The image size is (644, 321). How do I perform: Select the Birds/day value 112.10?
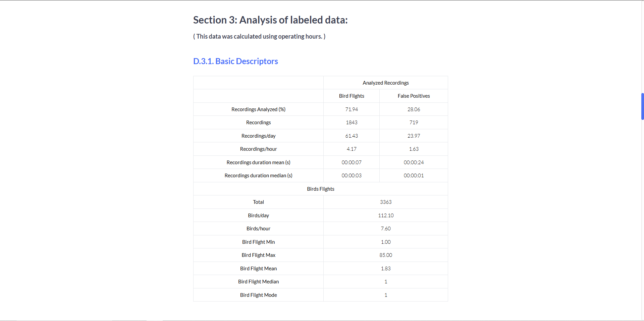pyautogui.click(x=385, y=216)
